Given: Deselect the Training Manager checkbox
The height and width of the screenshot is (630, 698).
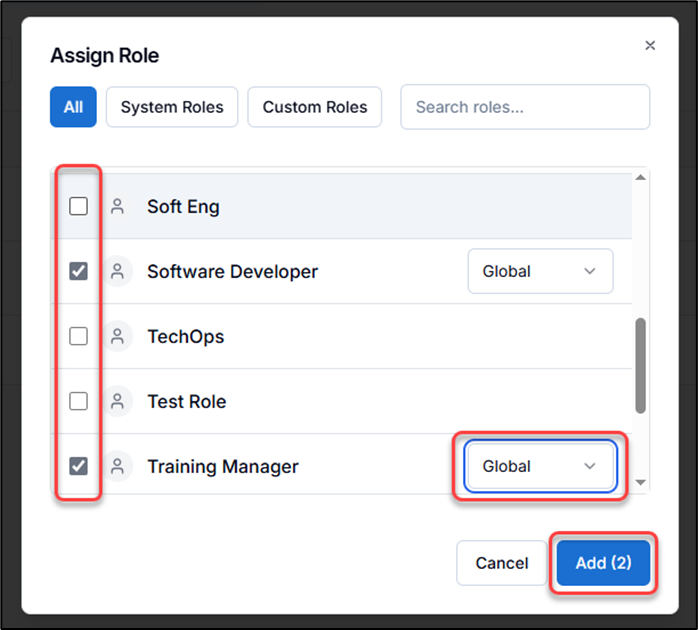Looking at the screenshot, I should pyautogui.click(x=78, y=466).
